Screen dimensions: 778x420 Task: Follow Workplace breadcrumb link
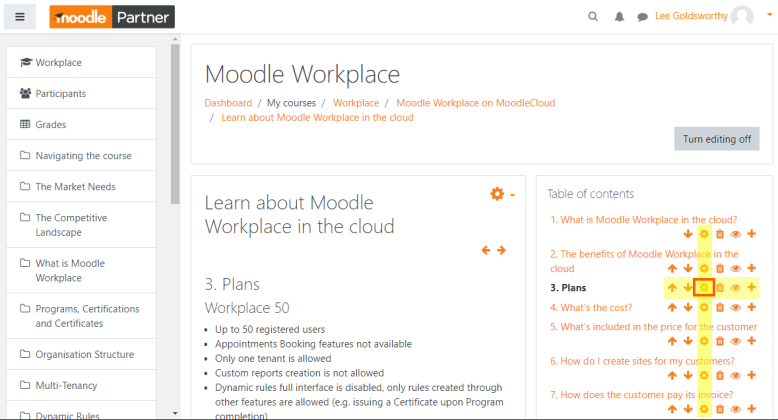[x=356, y=103]
